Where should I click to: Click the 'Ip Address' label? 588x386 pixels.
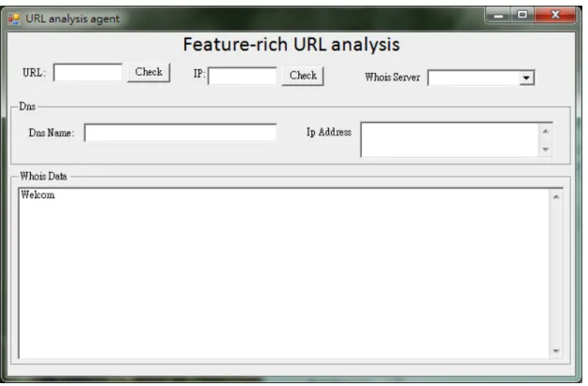pos(329,133)
